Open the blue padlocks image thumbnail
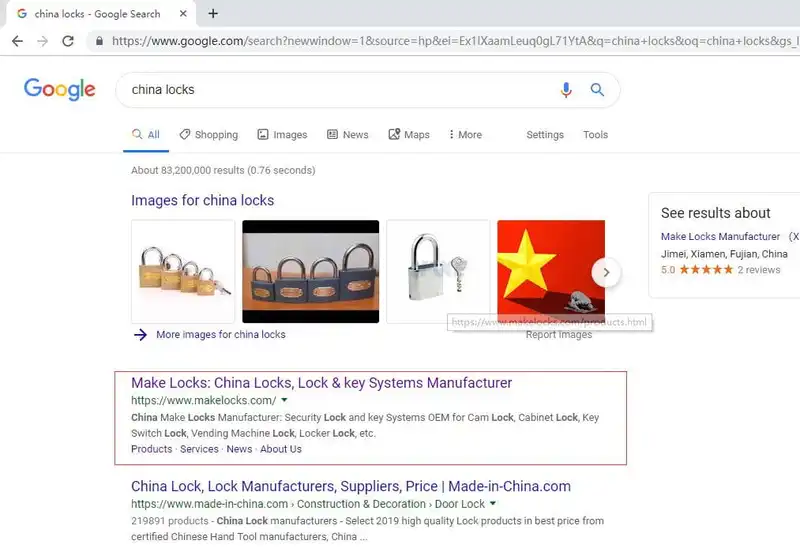800x552 pixels. [x=311, y=271]
